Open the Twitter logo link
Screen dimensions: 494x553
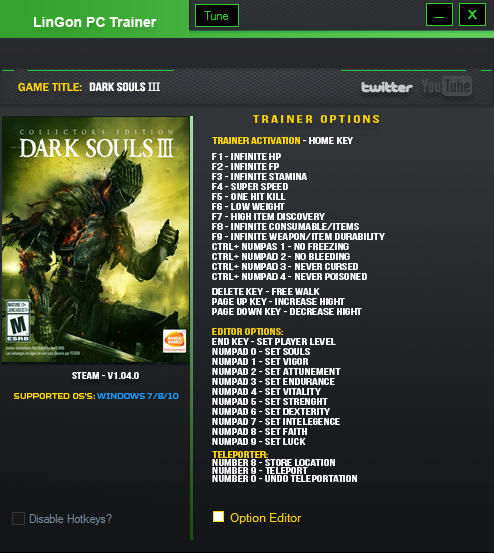(x=386, y=87)
